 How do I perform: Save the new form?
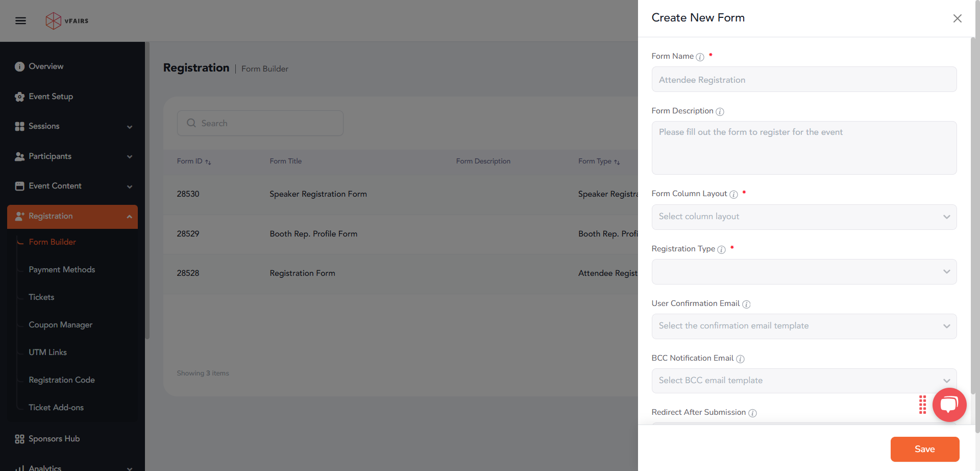[x=924, y=449]
